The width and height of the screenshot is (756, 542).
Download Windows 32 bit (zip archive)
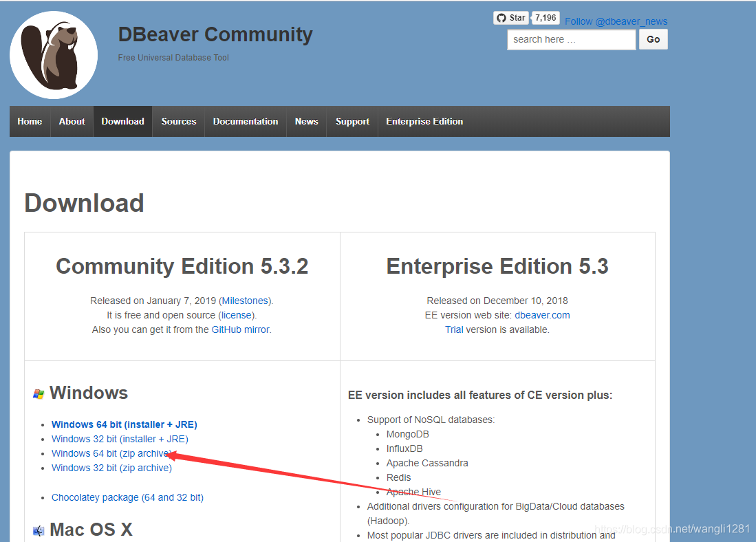click(111, 468)
